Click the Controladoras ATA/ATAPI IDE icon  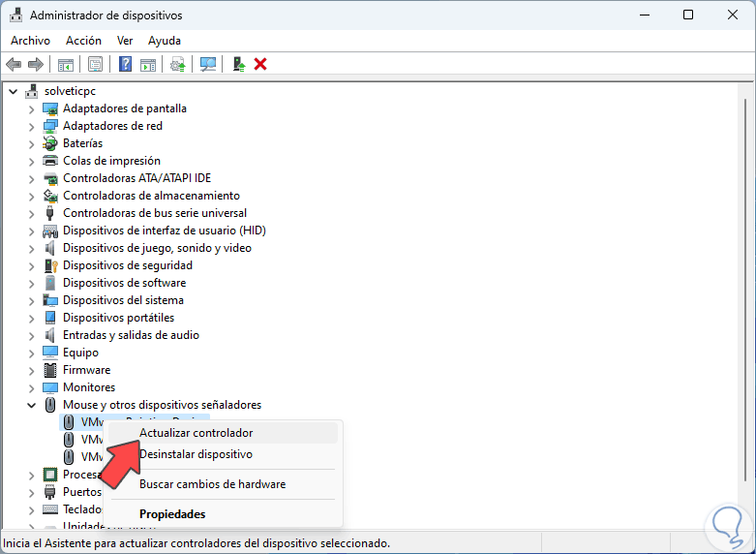(x=50, y=178)
